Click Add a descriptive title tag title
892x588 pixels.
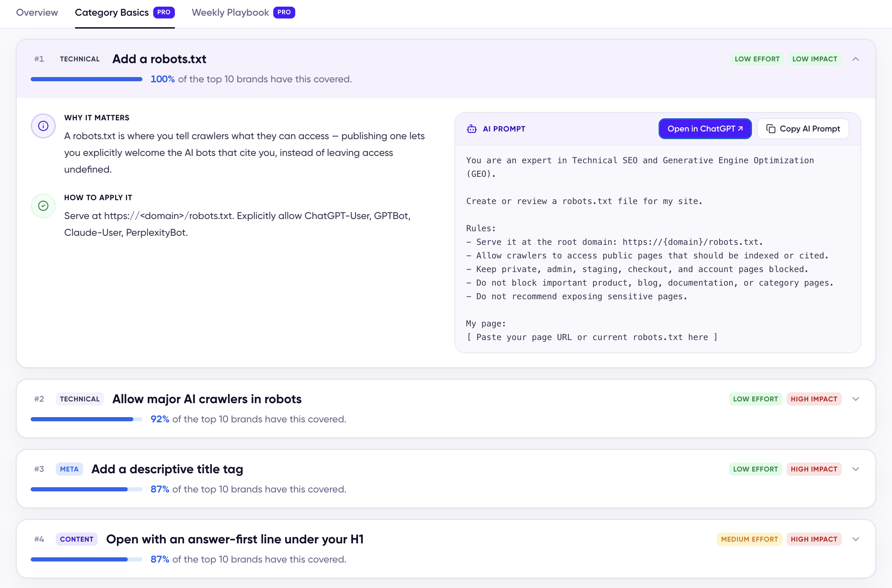(x=167, y=469)
